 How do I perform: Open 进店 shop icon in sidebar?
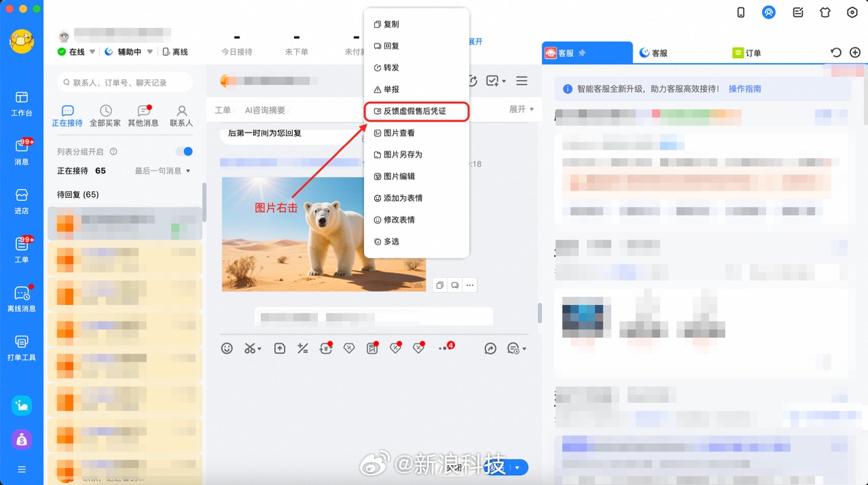tap(22, 201)
